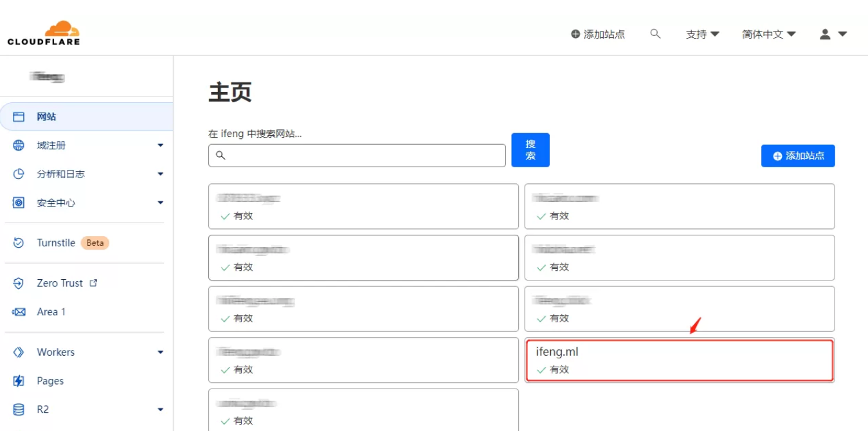Open Pages from the sidebar
Screen dimensions: 868x431
50,381
